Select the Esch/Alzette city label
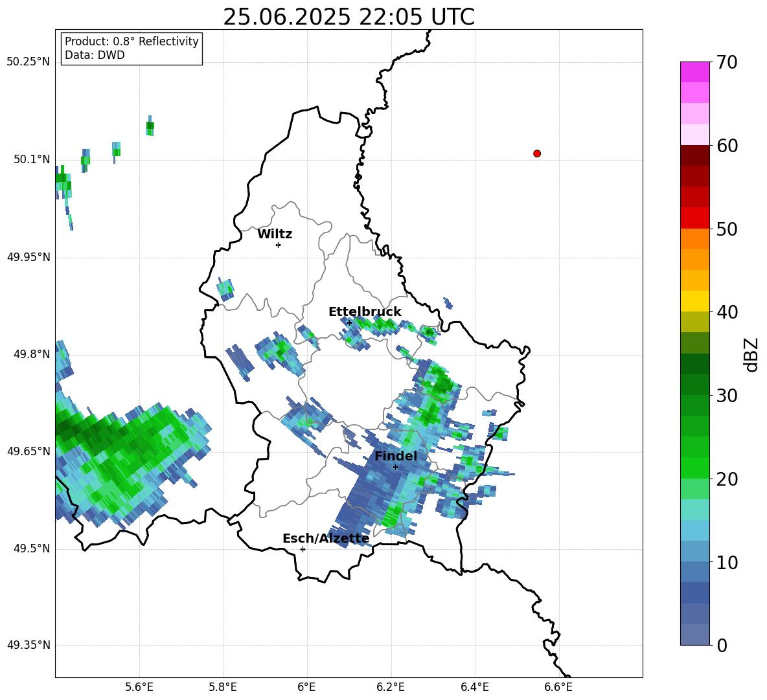The image size is (767, 700). pos(326,539)
